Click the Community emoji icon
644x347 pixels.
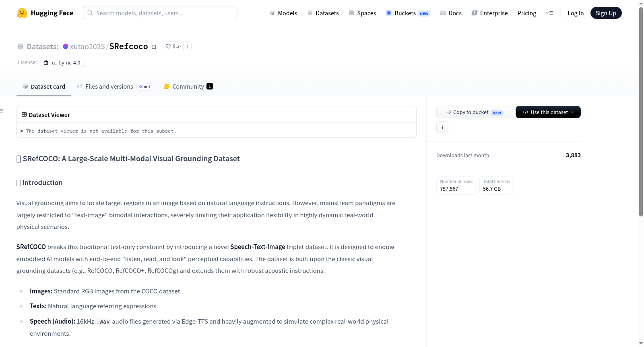pyautogui.click(x=167, y=86)
